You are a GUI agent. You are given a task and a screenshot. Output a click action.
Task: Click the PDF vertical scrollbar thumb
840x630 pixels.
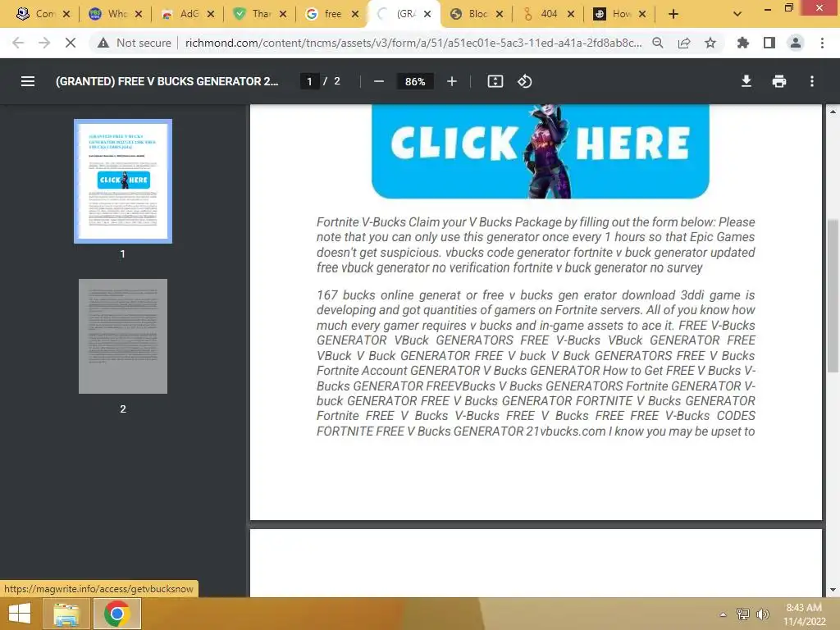coord(833,295)
